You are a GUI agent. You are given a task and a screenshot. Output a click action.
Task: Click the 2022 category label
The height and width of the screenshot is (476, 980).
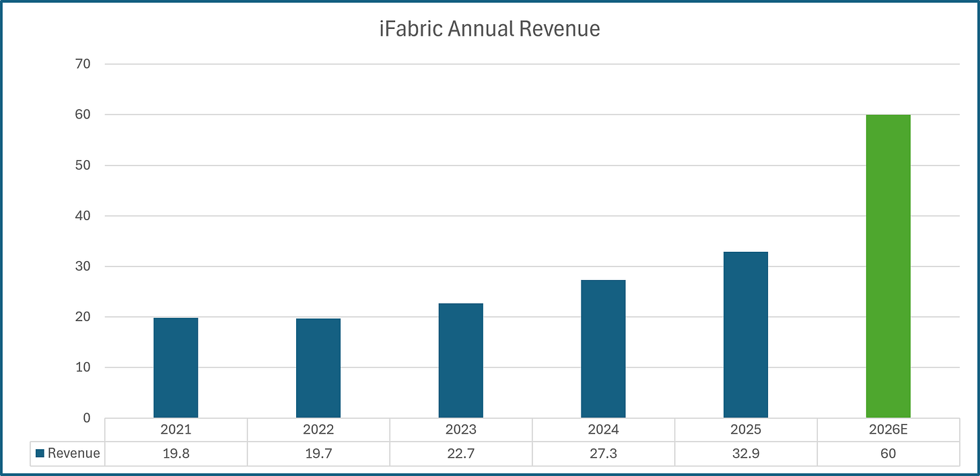[318, 430]
